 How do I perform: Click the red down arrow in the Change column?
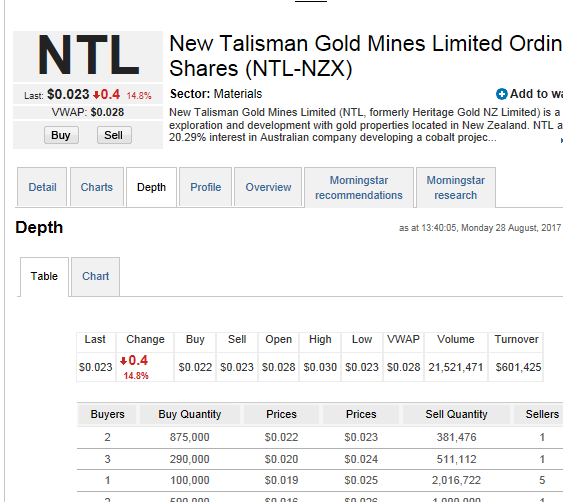click(124, 361)
